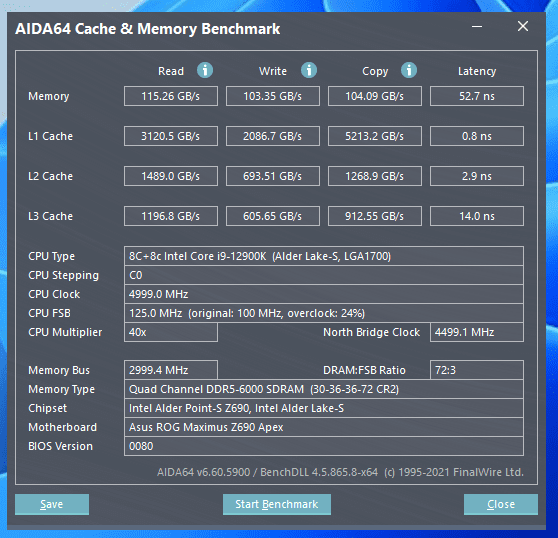Click the Read info icon
The width and height of the screenshot is (558, 538).
pyautogui.click(x=205, y=70)
